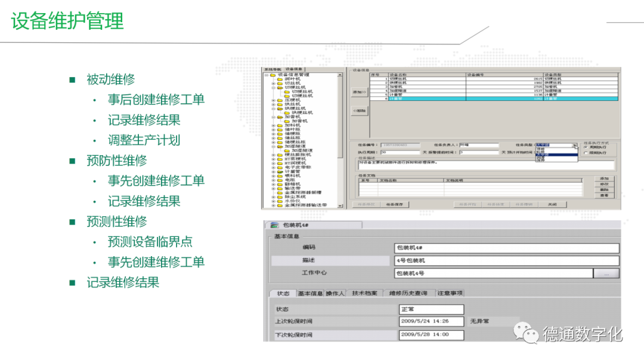Click the 水份仪 folder icon in the tree
Viewport: 644px width, 363px height.
[279, 200]
